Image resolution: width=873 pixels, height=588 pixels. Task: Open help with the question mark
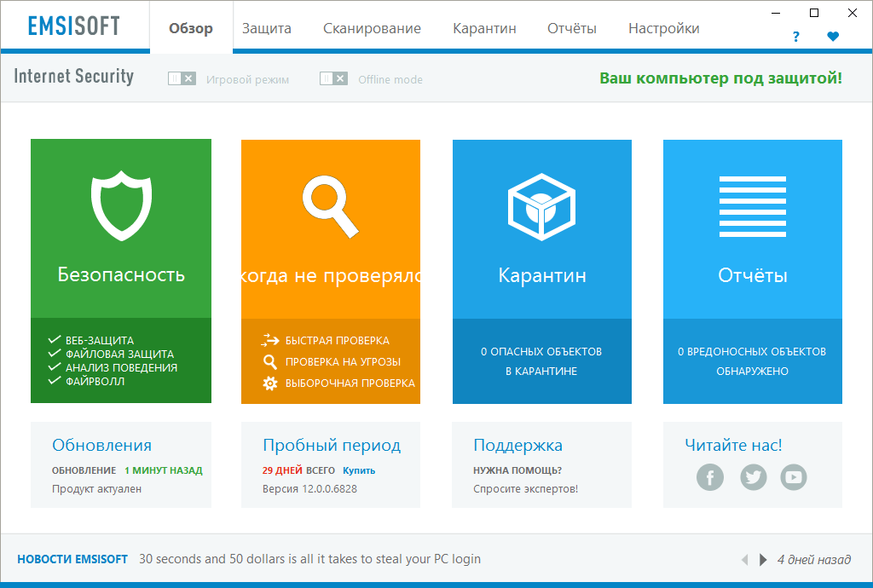[795, 37]
